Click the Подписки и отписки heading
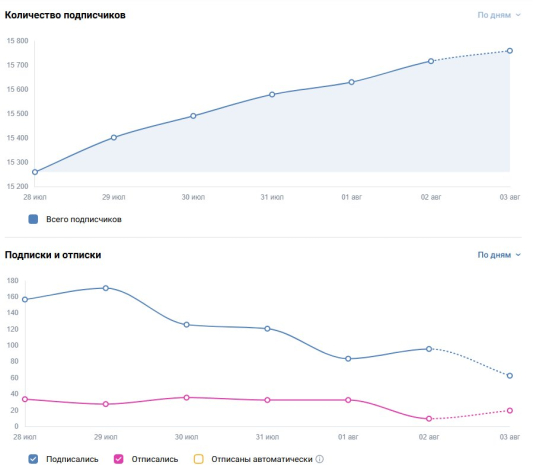 tap(53, 255)
